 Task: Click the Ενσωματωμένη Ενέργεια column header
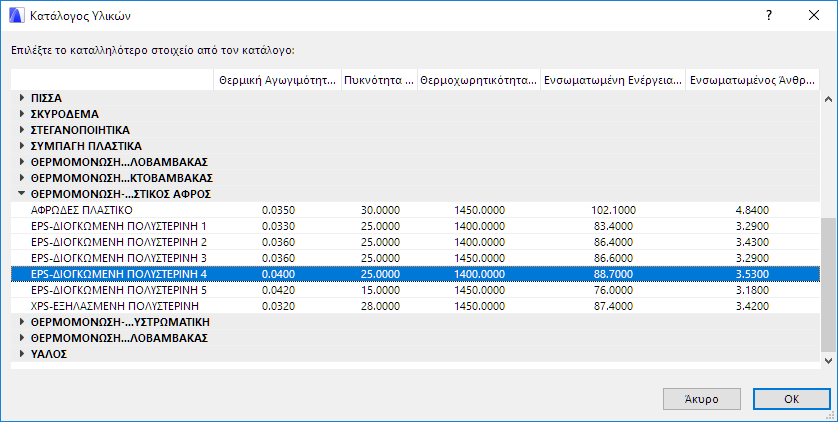point(613,81)
